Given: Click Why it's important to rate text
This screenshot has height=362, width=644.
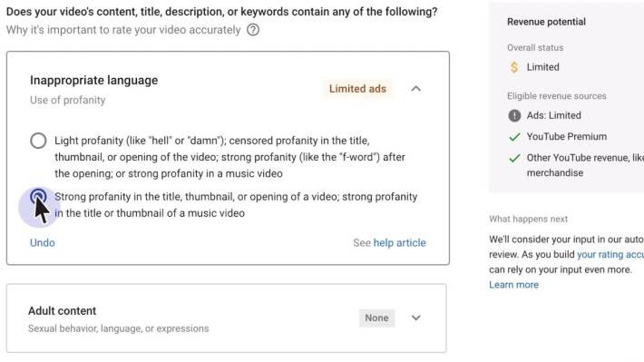Looking at the screenshot, I should coord(123,30).
